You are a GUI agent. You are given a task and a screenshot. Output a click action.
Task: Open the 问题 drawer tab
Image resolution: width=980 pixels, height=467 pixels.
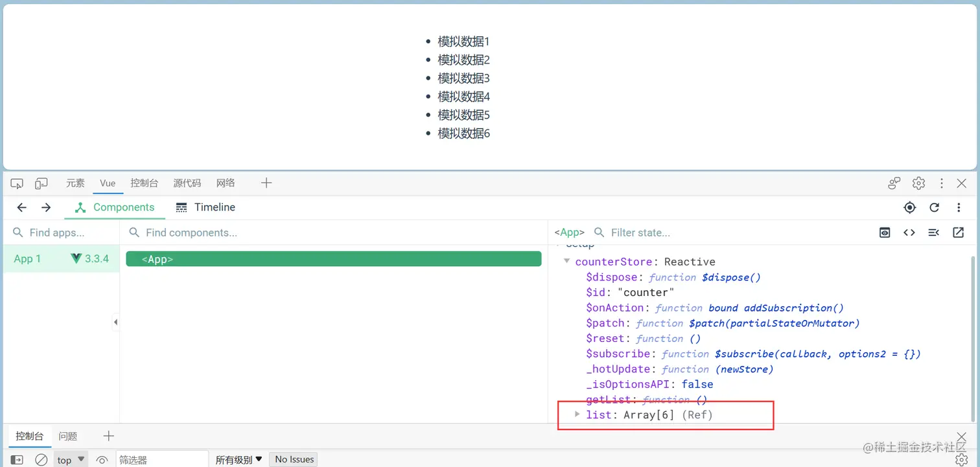pyautogui.click(x=67, y=436)
